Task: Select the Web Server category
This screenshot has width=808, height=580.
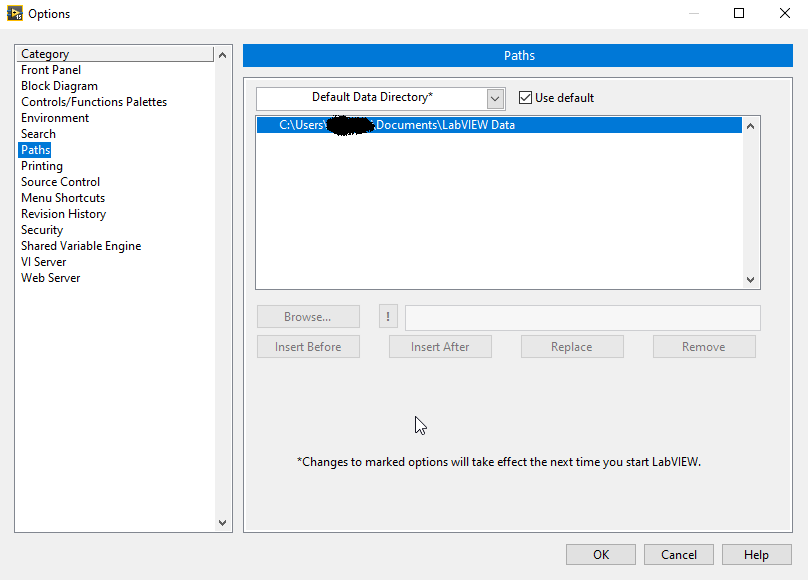Action: click(x=50, y=278)
